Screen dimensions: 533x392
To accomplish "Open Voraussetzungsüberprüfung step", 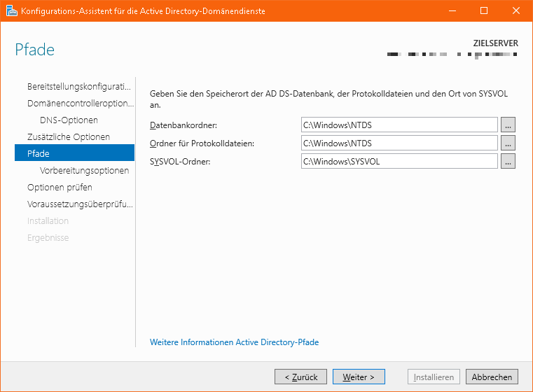I will (79, 204).
